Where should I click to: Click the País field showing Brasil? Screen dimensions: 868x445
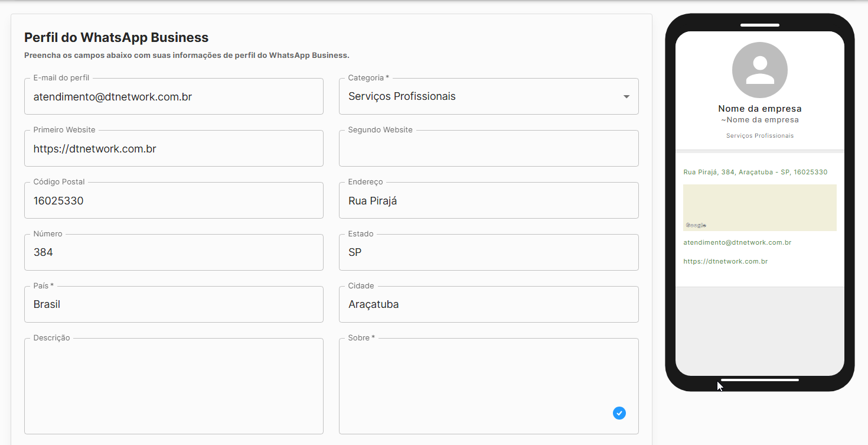174,304
